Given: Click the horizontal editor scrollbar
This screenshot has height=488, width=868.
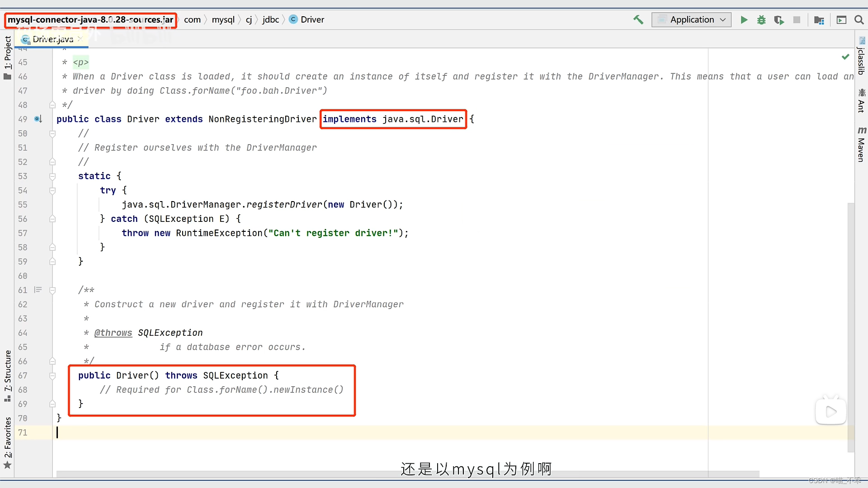Looking at the screenshot, I should [407, 474].
